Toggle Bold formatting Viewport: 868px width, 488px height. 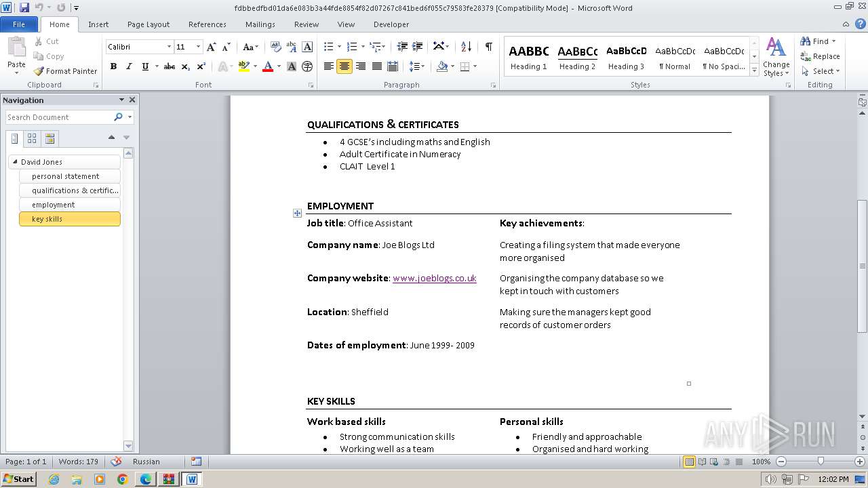pos(113,66)
